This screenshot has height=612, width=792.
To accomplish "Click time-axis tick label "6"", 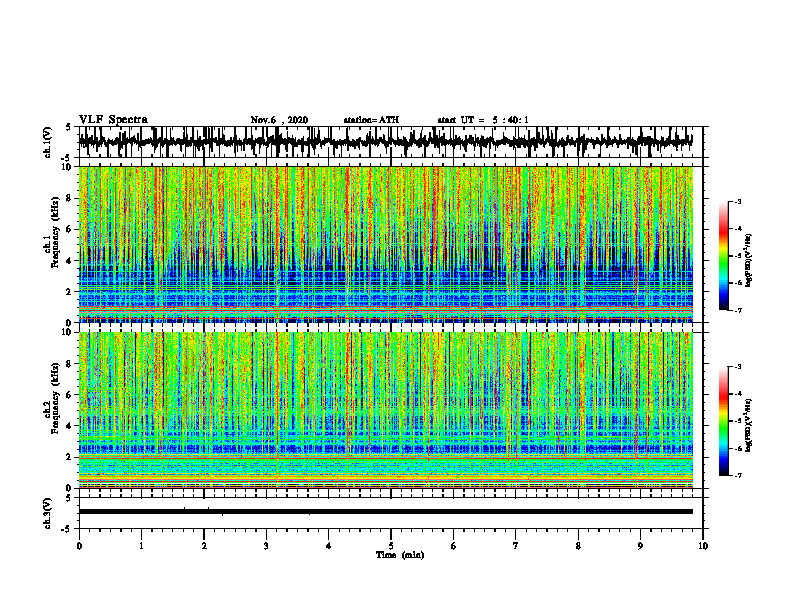I will (x=454, y=546).
